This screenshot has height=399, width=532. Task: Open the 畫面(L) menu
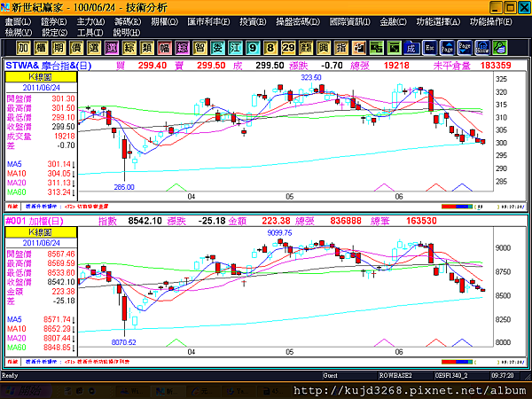coord(18,21)
